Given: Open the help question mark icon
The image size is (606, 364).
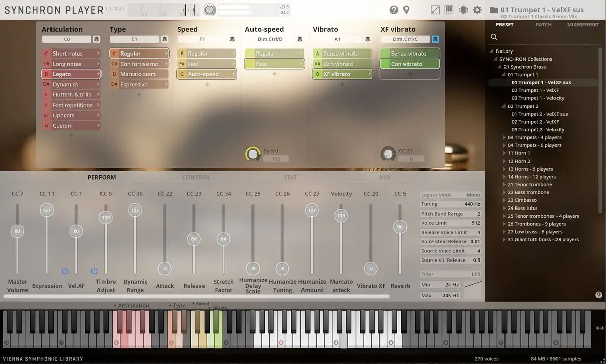Looking at the screenshot, I should [394, 10].
